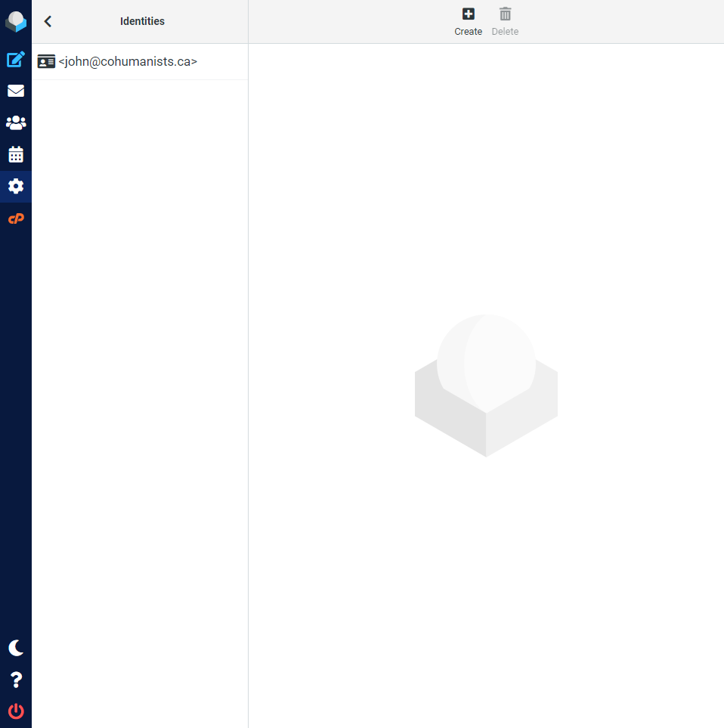Open the Mail envelope icon
Viewport: 724px width, 728px height.
coord(16,91)
